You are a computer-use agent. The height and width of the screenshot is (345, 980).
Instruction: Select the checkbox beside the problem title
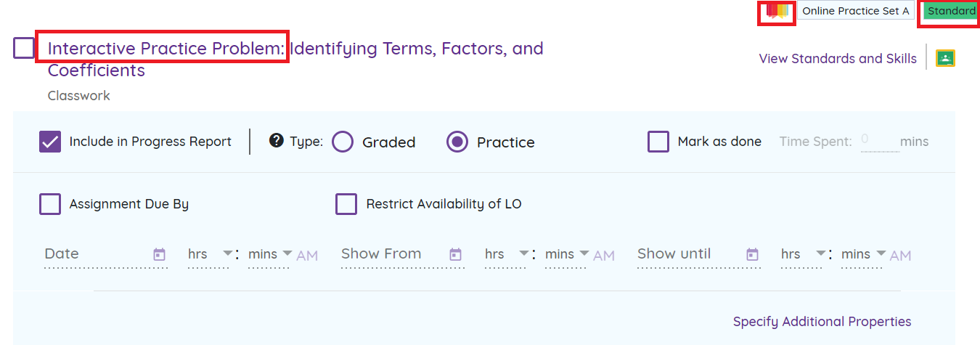[x=24, y=49]
